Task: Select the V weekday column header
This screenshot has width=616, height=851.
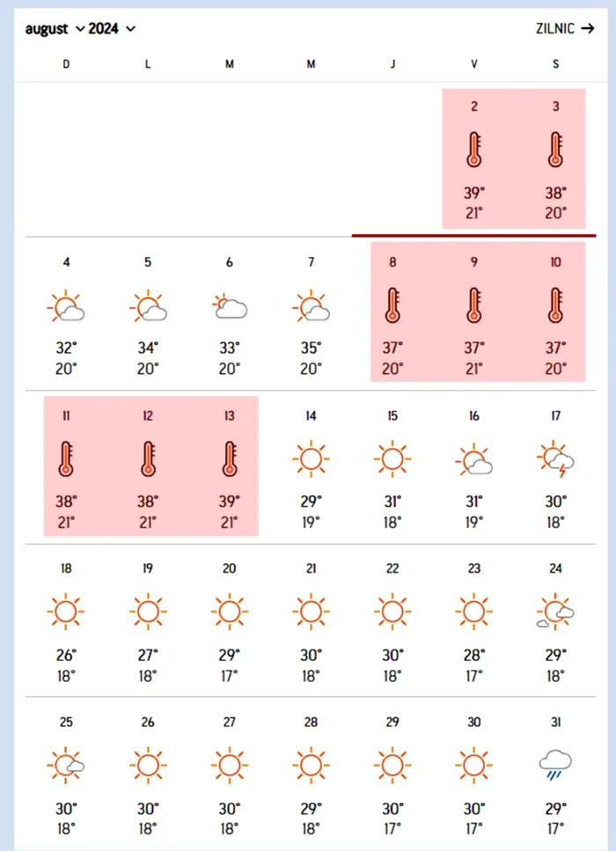Action: (x=474, y=64)
